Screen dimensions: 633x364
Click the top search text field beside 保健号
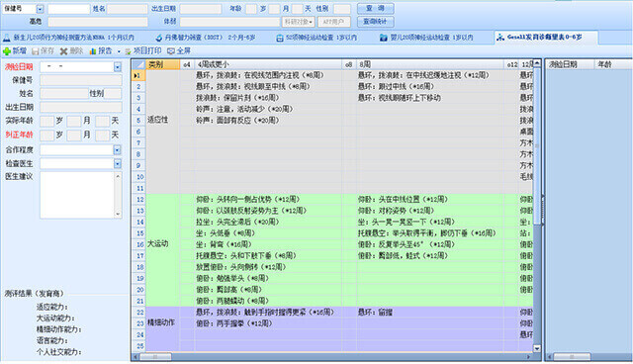(69, 9)
